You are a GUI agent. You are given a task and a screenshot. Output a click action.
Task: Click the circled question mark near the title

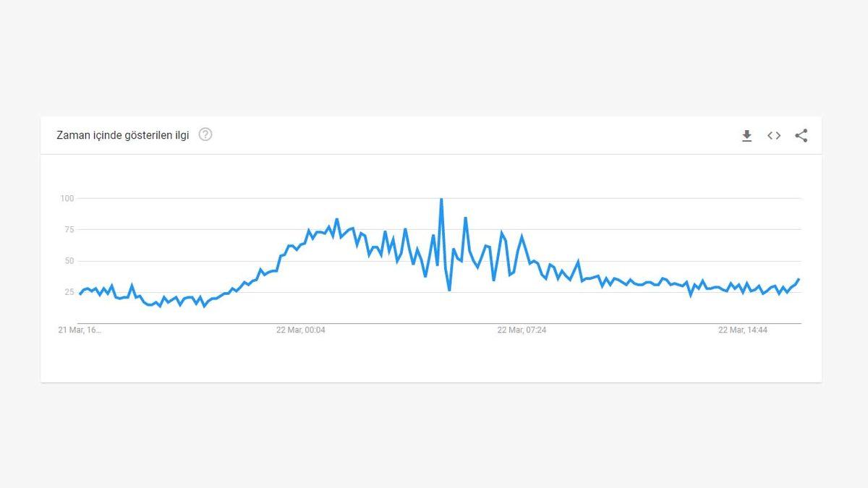(x=205, y=134)
